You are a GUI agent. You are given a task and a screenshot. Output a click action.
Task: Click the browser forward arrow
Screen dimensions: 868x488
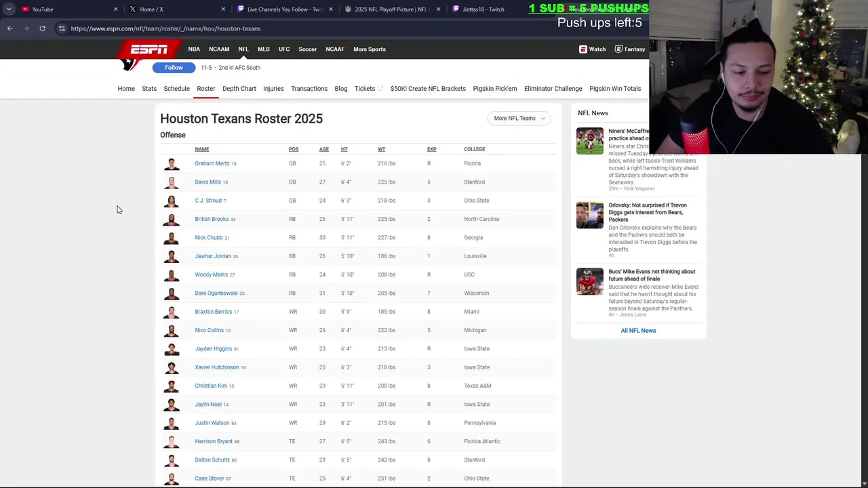click(x=26, y=28)
